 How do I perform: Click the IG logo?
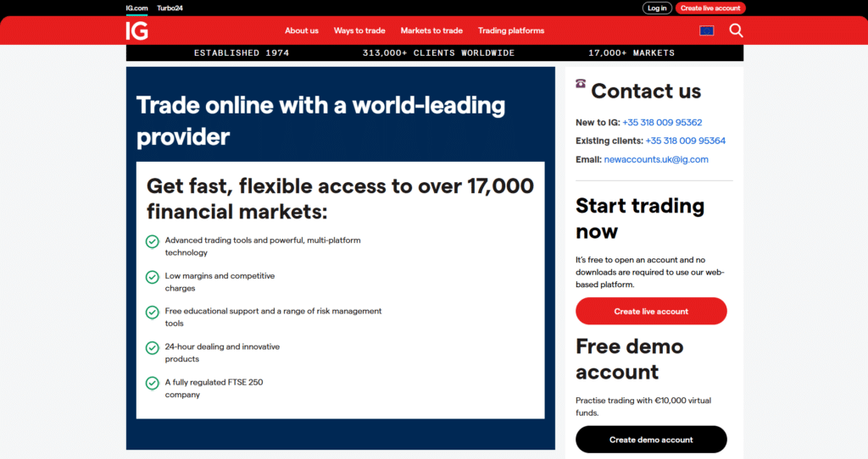click(136, 31)
